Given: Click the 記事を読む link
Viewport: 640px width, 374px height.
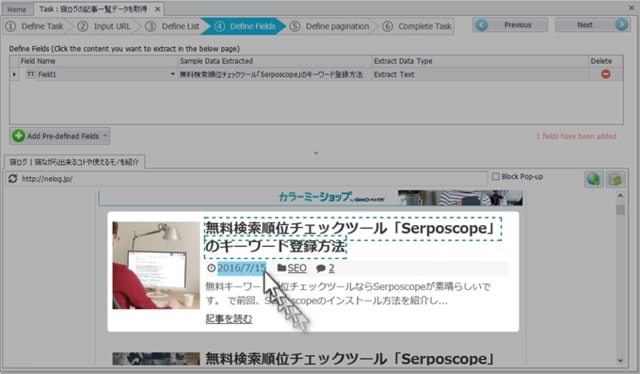Looking at the screenshot, I should (229, 318).
